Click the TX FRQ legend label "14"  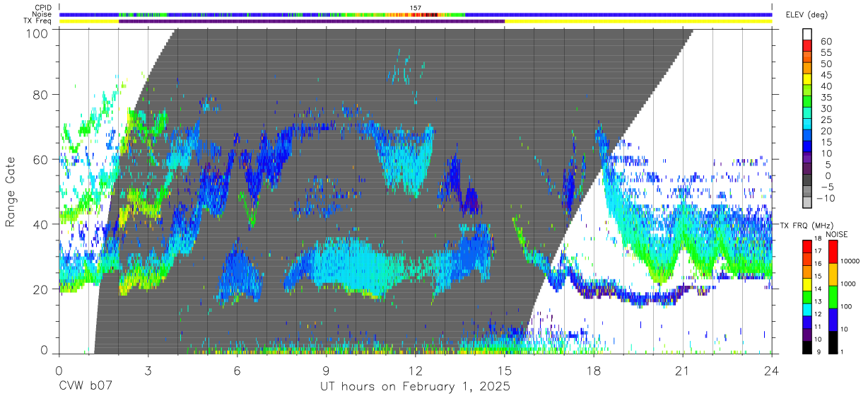coord(817,289)
